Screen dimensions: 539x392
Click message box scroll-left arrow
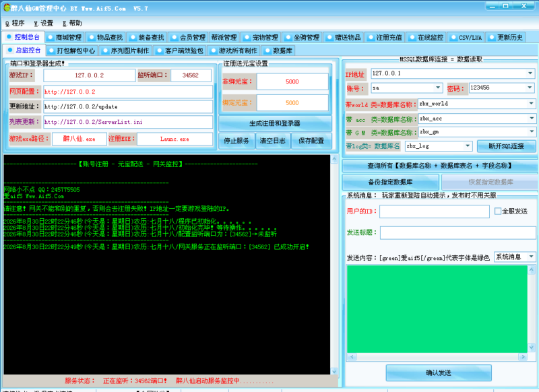click(351, 357)
